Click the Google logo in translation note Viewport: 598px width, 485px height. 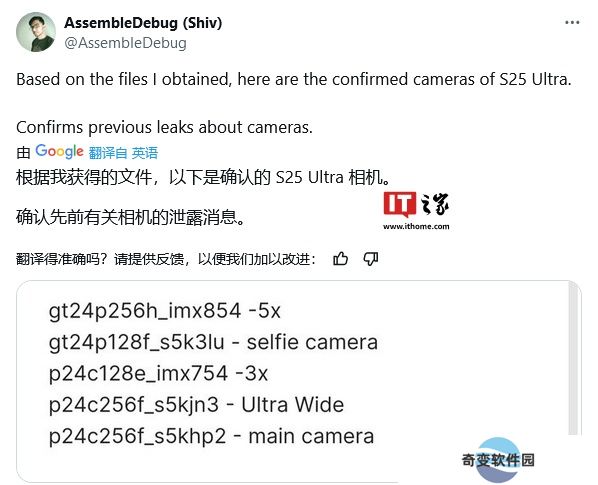pyautogui.click(x=59, y=151)
